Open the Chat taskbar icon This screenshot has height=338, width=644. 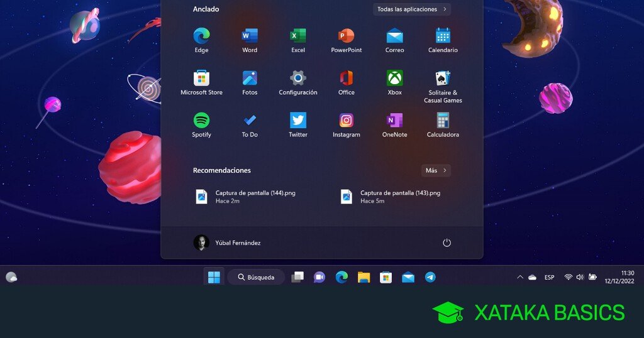pyautogui.click(x=319, y=277)
